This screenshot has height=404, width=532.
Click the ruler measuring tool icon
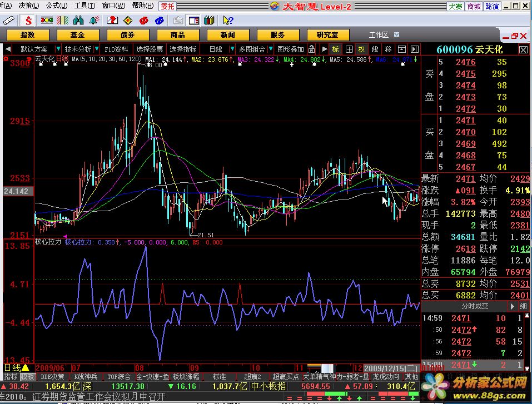[x=9, y=21]
